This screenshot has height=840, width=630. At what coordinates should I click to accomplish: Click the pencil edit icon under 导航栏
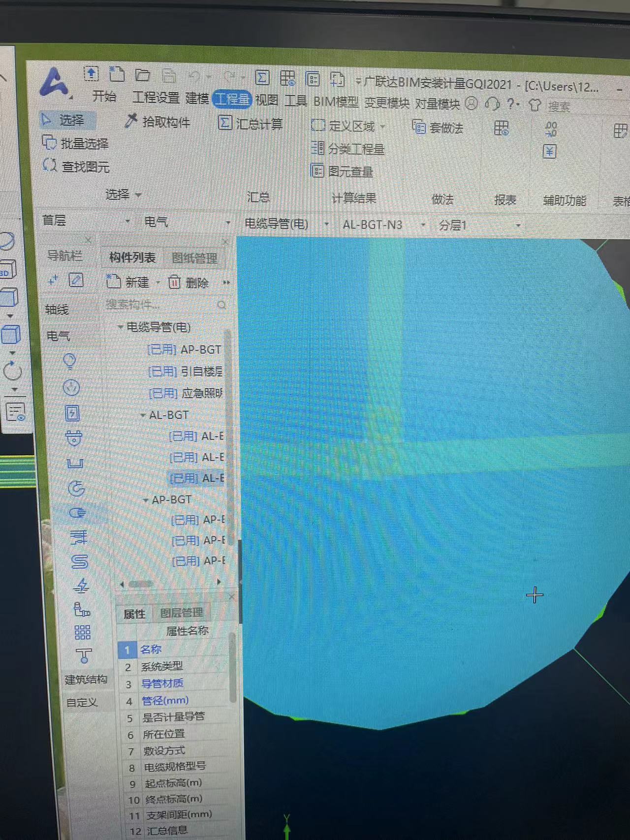[x=76, y=280]
